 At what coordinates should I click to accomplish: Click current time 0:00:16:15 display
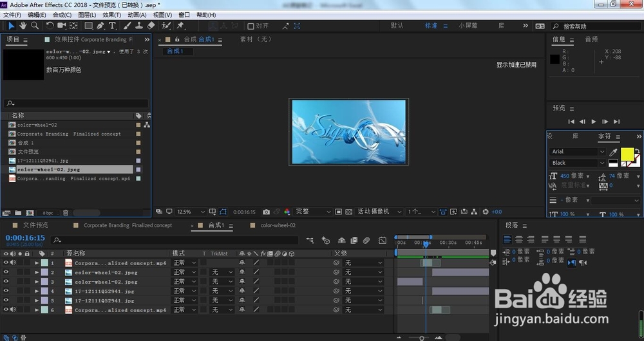(25, 237)
